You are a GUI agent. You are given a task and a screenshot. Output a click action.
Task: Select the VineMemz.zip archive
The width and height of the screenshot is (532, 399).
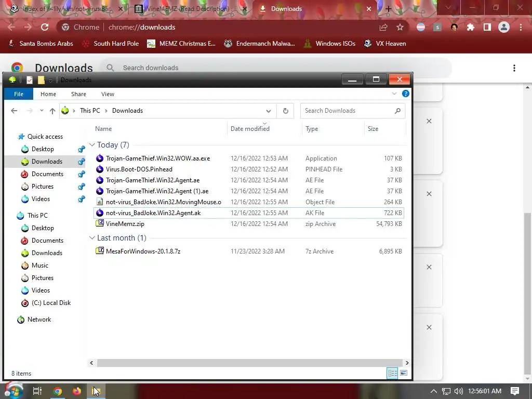[249, 224]
